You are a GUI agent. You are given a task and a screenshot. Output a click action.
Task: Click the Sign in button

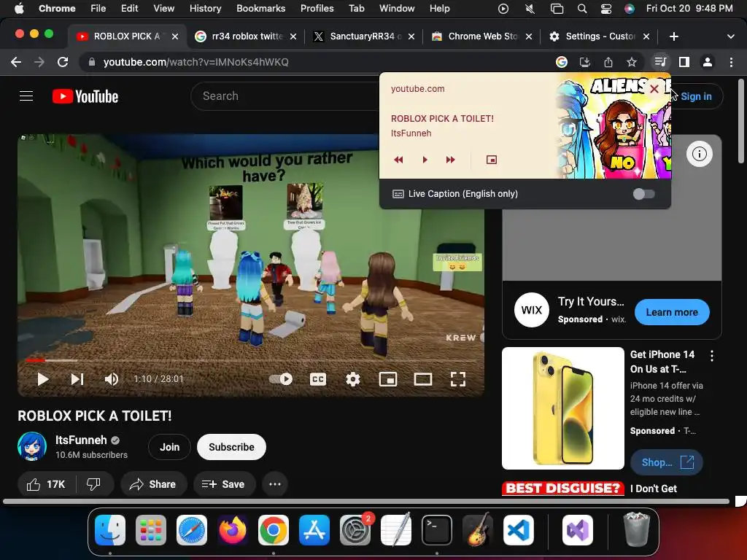click(x=695, y=96)
